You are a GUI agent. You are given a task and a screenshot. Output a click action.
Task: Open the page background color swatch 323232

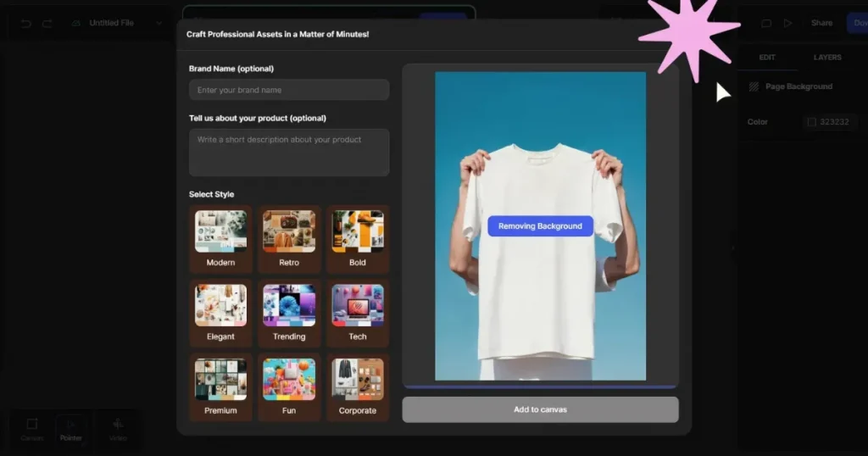811,122
